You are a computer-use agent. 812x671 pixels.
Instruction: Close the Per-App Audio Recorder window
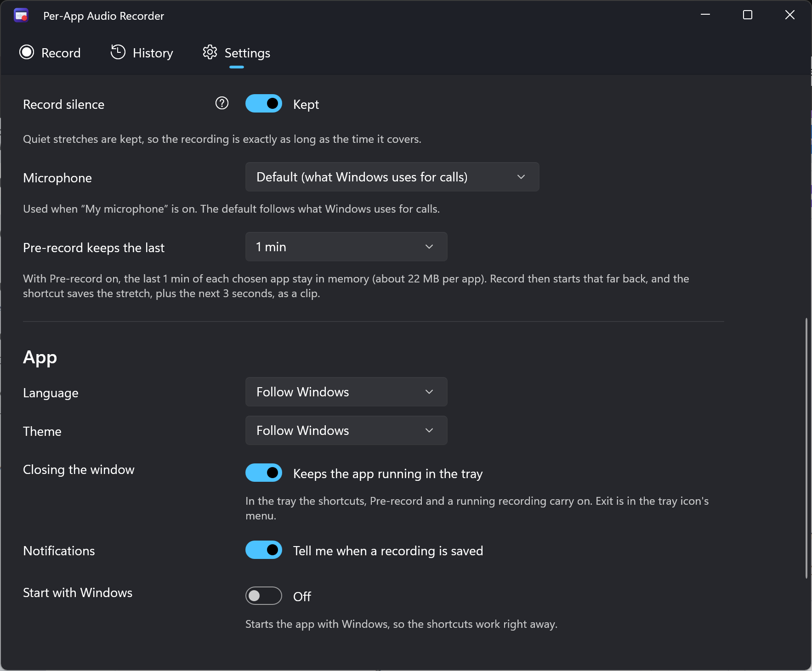tap(790, 15)
